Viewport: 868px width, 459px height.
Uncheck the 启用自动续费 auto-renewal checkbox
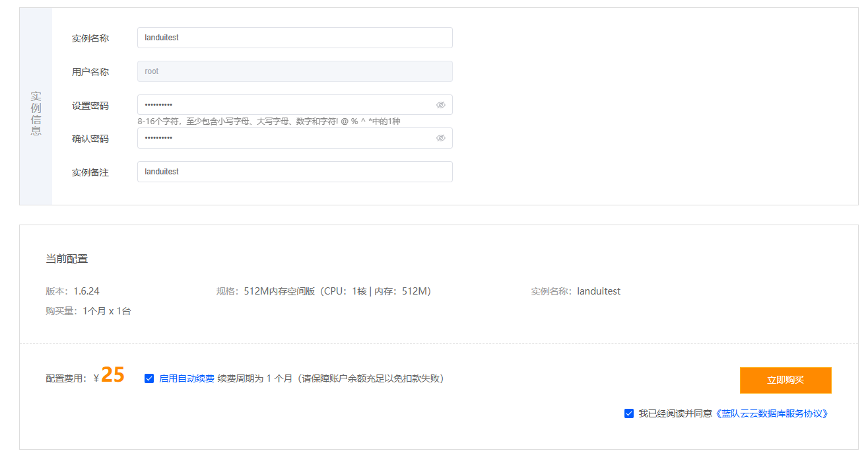click(x=149, y=378)
